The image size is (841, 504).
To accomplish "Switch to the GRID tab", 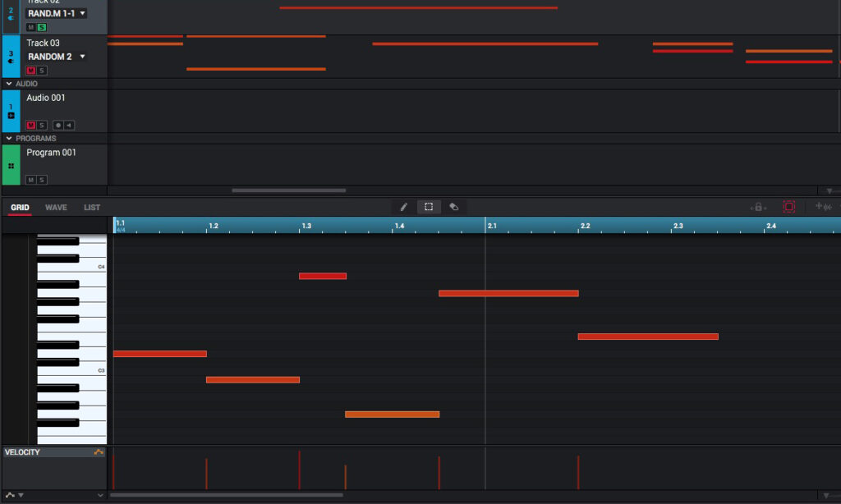I will point(20,208).
